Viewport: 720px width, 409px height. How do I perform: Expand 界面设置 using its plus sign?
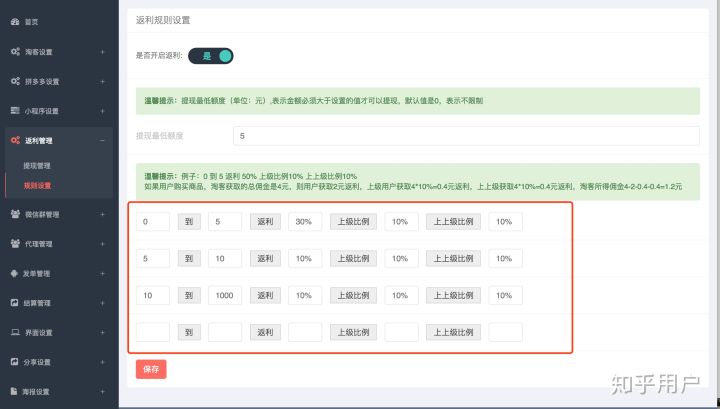[102, 332]
